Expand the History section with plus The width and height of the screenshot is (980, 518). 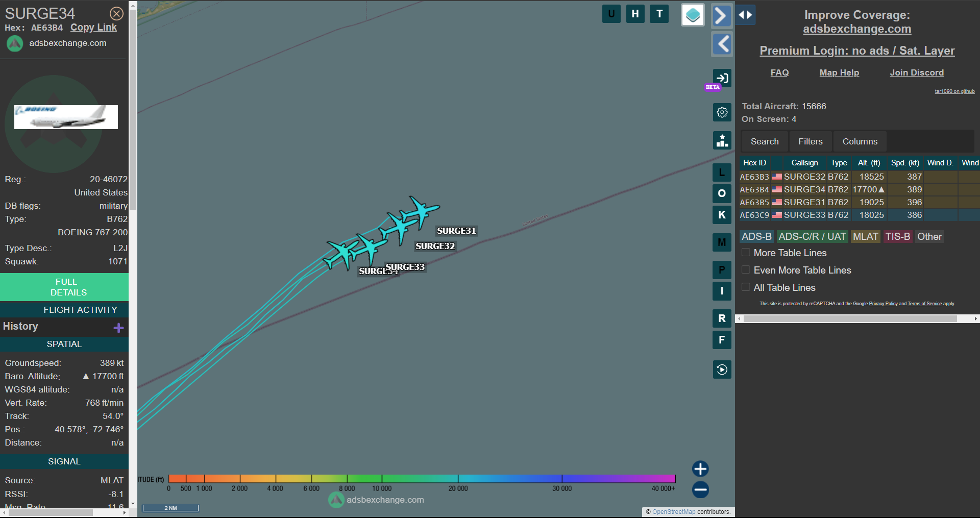(118, 328)
